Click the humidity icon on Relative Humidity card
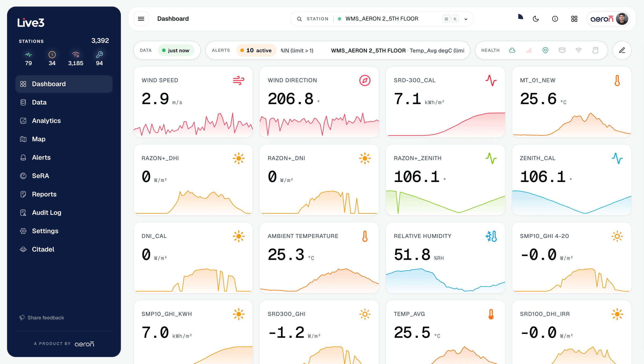Viewport: 644px width, 364px height. pos(491,236)
